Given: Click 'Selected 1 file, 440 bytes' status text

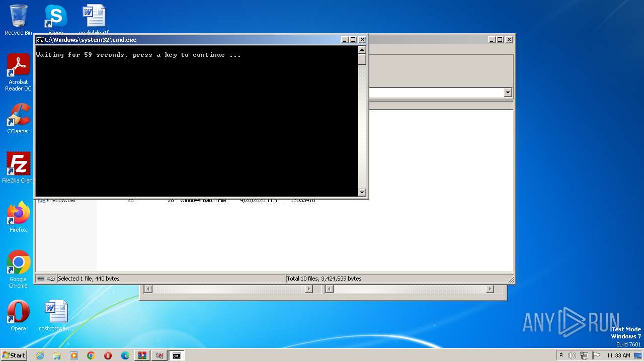Looking at the screenshot, I should pos(89,279).
